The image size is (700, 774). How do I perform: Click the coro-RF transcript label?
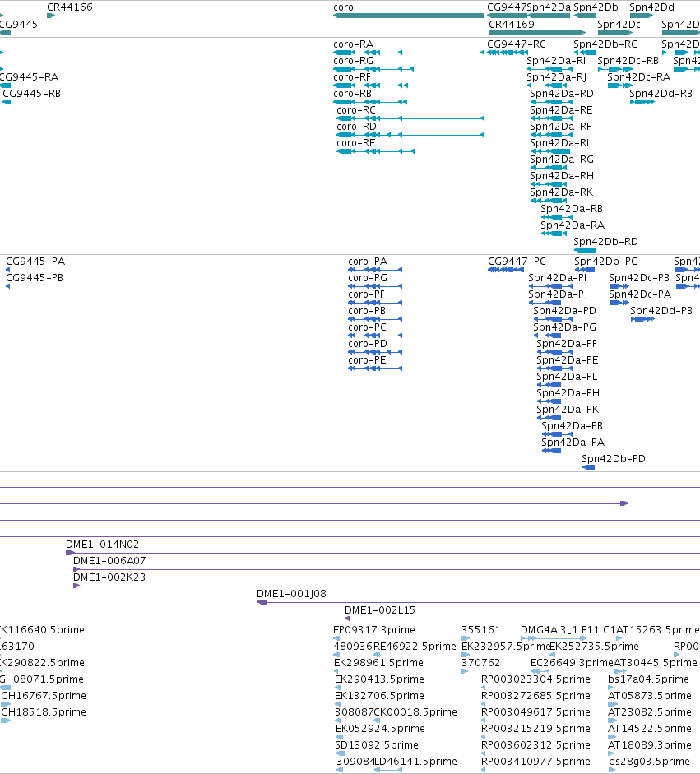point(352,77)
